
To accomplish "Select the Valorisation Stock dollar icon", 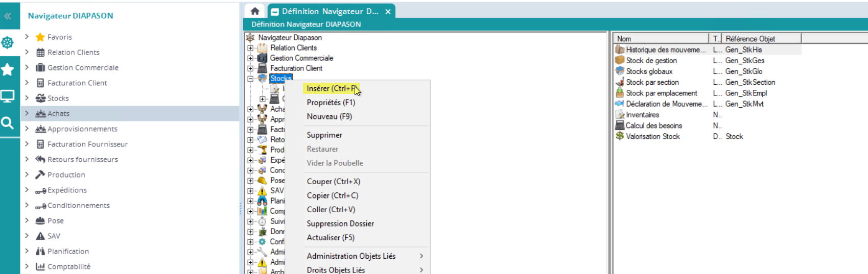I will pos(620,136).
